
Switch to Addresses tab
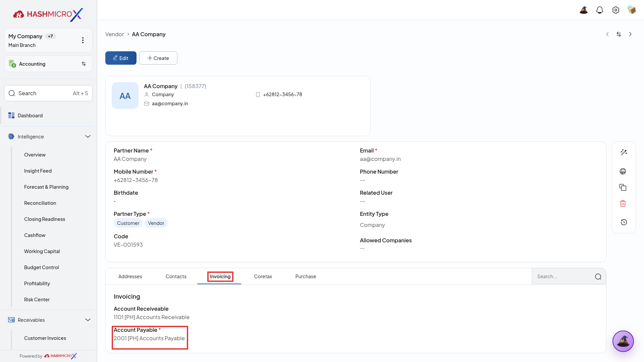click(130, 277)
